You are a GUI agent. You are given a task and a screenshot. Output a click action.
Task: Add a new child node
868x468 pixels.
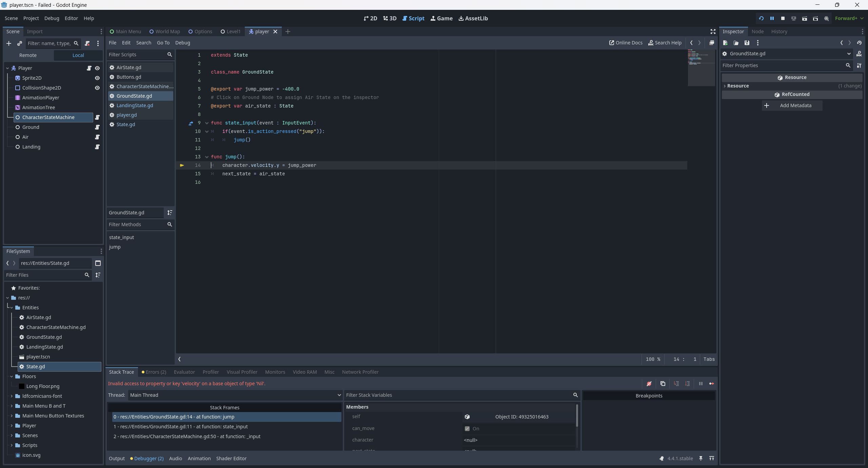click(9, 43)
